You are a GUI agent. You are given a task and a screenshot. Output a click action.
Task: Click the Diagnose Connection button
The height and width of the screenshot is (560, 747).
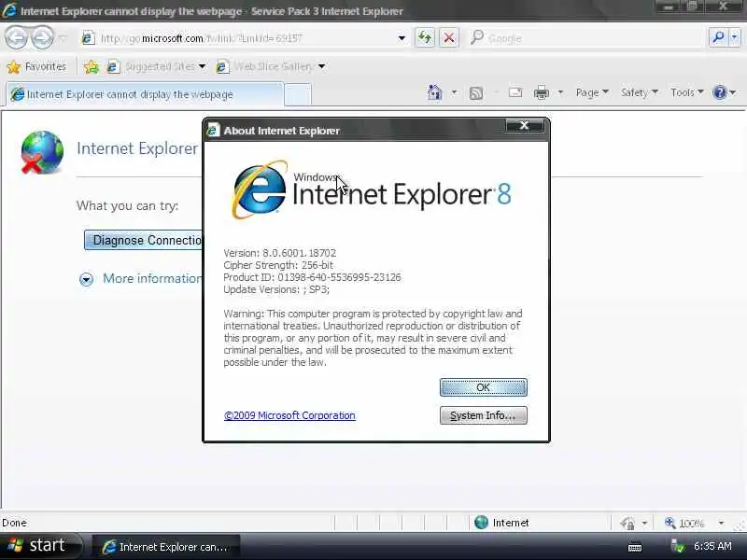(144, 240)
